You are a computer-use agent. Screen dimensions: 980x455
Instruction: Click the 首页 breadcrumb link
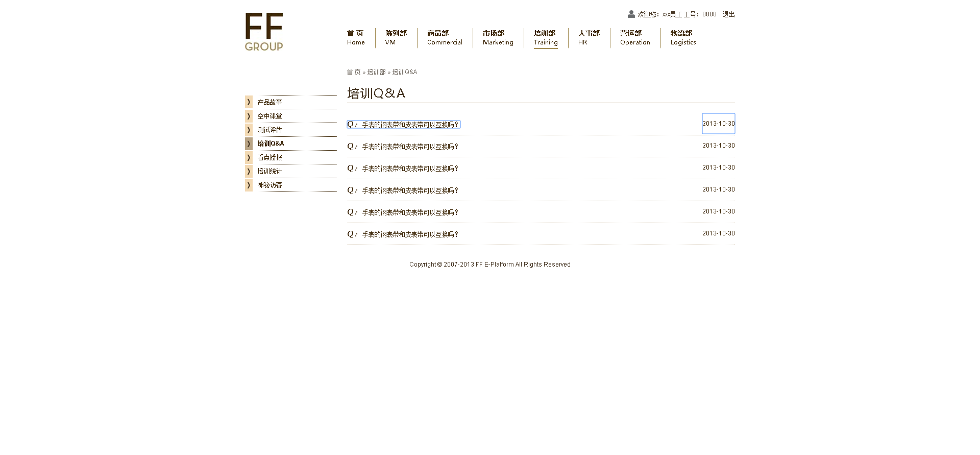(x=353, y=72)
